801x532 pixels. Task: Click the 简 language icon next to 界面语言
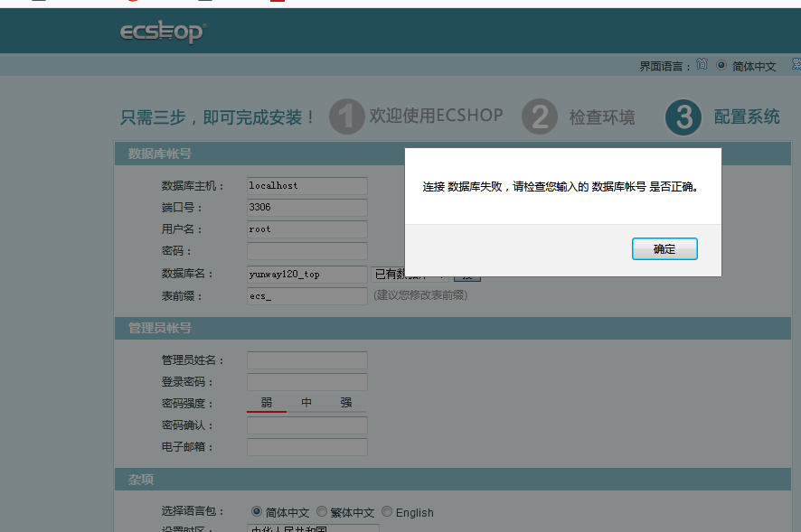coord(702,64)
